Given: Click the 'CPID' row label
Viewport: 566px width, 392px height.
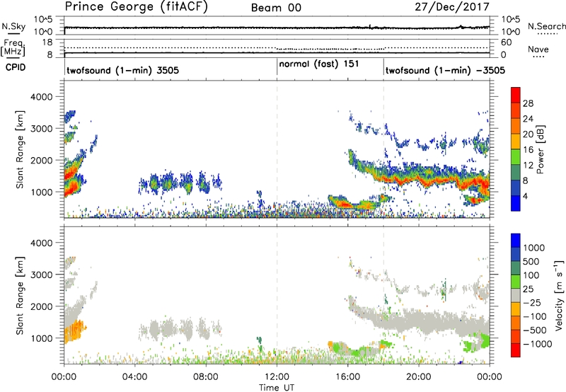Looking at the screenshot, I should [16, 67].
